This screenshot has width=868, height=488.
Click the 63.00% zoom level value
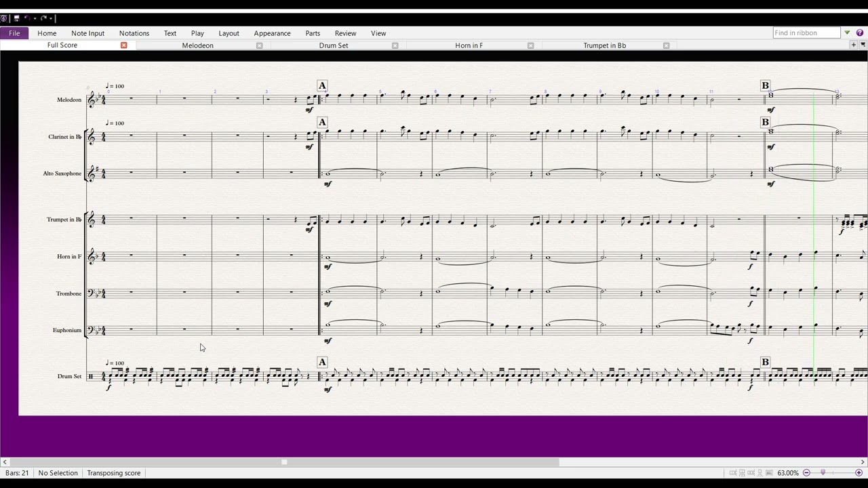click(788, 473)
